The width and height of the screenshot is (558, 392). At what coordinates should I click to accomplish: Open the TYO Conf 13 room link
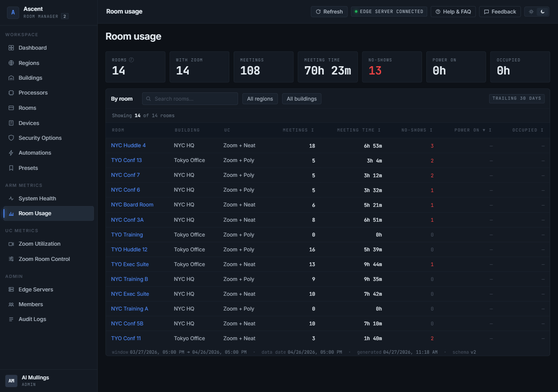pos(126,160)
